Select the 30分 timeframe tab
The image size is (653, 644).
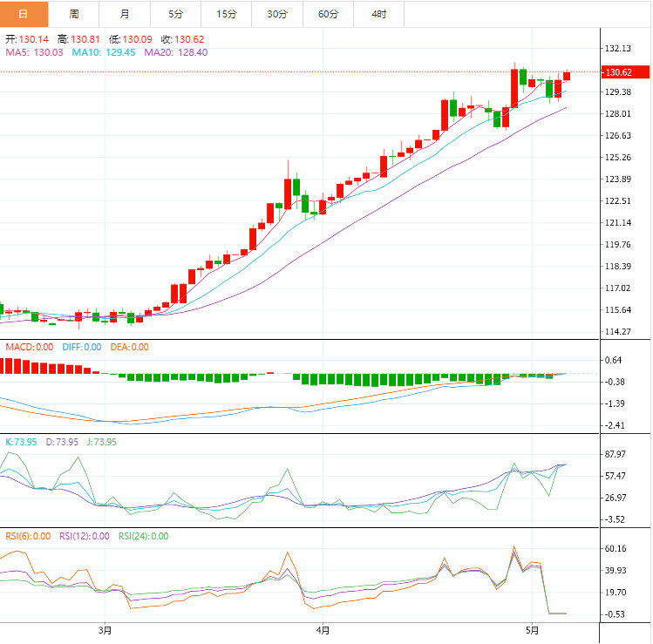click(x=277, y=14)
